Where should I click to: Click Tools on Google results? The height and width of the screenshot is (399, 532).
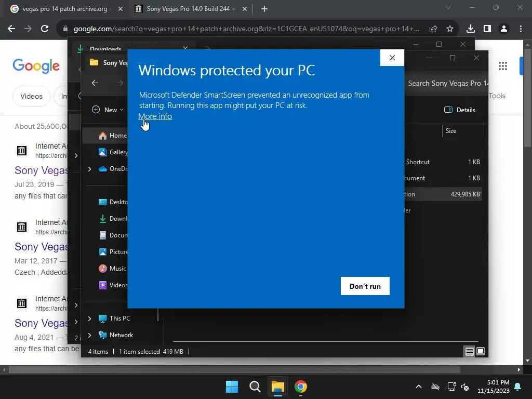pos(497,96)
